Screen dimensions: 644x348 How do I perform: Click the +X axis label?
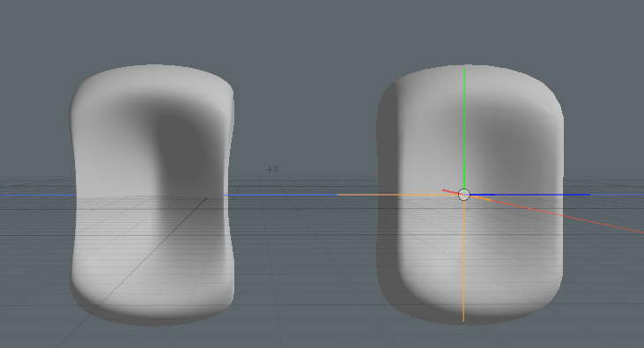click(x=273, y=169)
